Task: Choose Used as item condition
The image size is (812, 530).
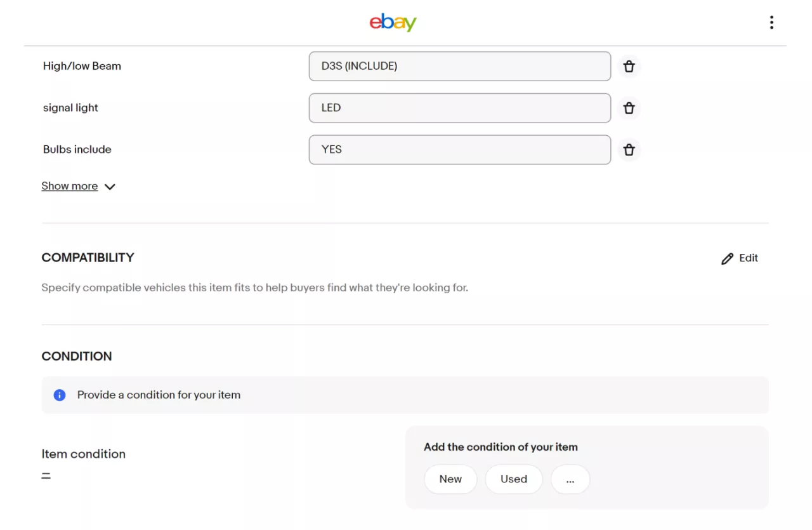Action: (514, 479)
